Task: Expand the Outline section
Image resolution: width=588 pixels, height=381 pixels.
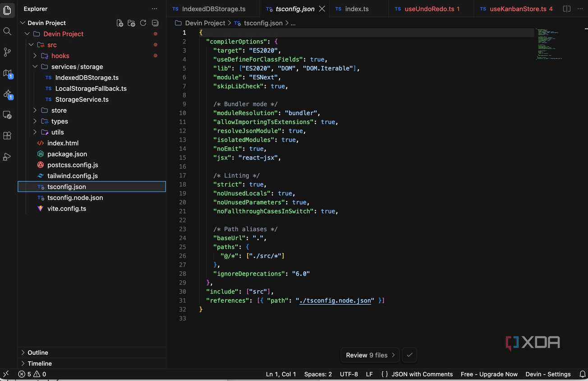Action: [x=92, y=353]
